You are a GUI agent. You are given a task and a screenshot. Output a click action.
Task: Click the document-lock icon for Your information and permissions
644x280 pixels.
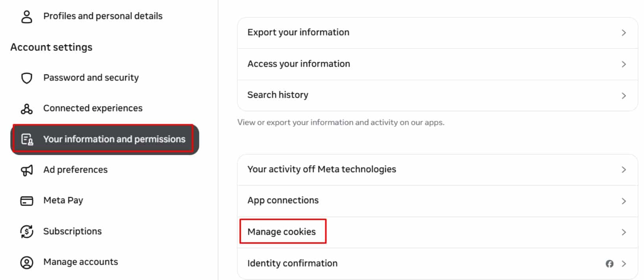click(27, 139)
